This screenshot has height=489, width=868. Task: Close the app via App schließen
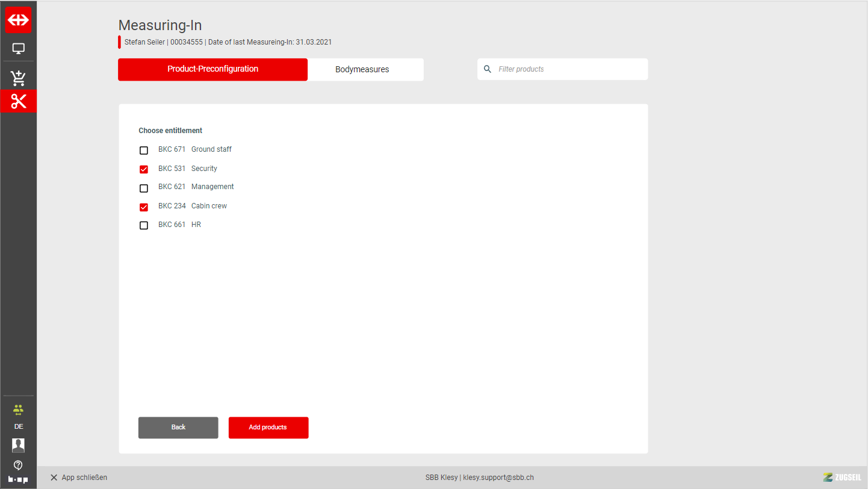pyautogui.click(x=79, y=478)
